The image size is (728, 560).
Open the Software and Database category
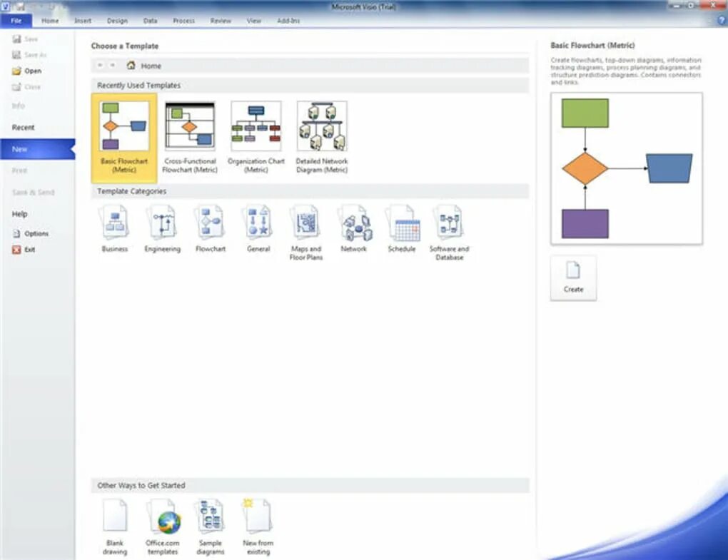449,233
